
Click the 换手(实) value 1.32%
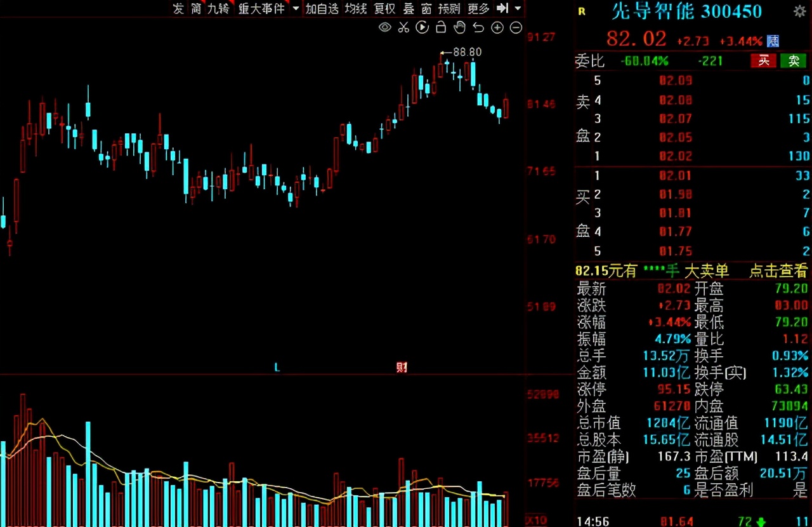(790, 373)
